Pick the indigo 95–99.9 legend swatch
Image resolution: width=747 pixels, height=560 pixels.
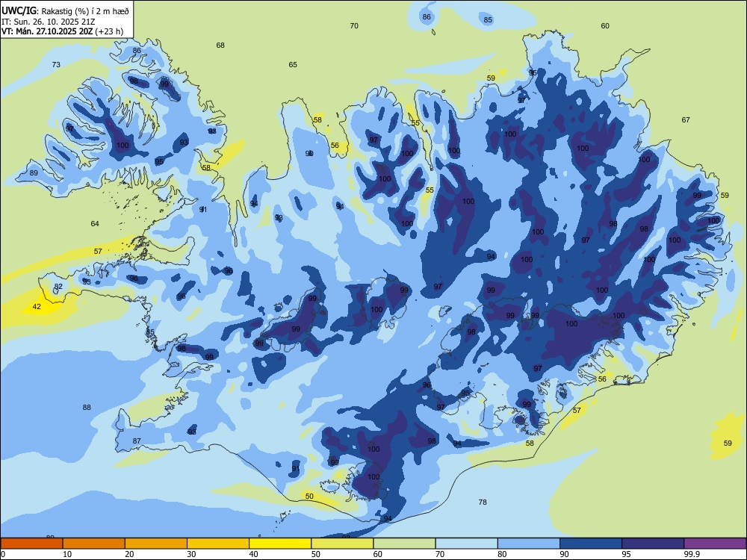click(x=653, y=544)
